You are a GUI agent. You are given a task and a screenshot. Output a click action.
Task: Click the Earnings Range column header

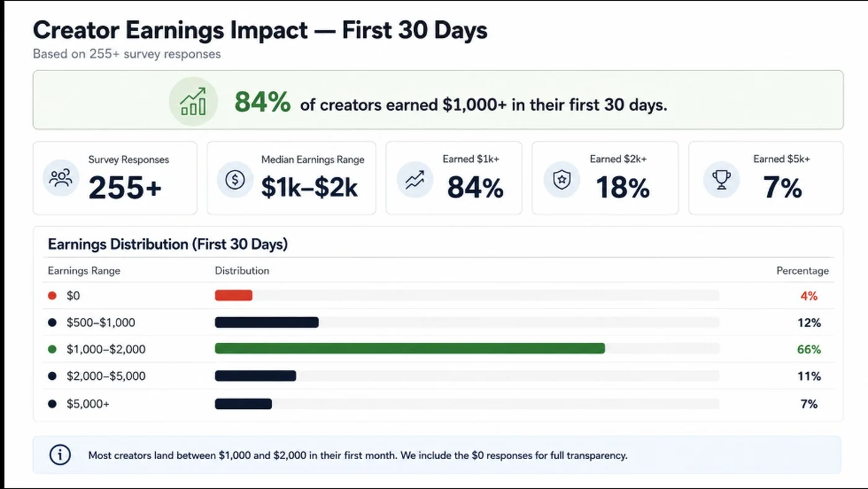84,271
